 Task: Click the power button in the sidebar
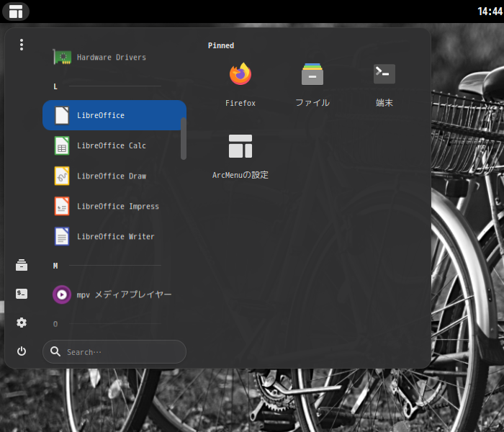coord(22,351)
